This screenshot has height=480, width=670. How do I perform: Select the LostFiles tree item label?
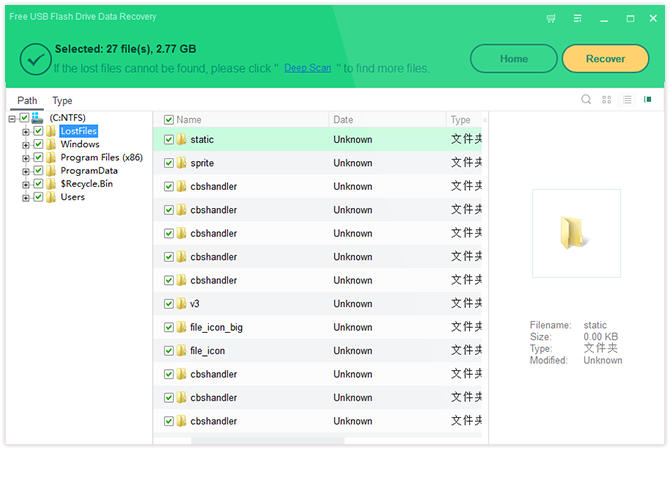coord(79,131)
